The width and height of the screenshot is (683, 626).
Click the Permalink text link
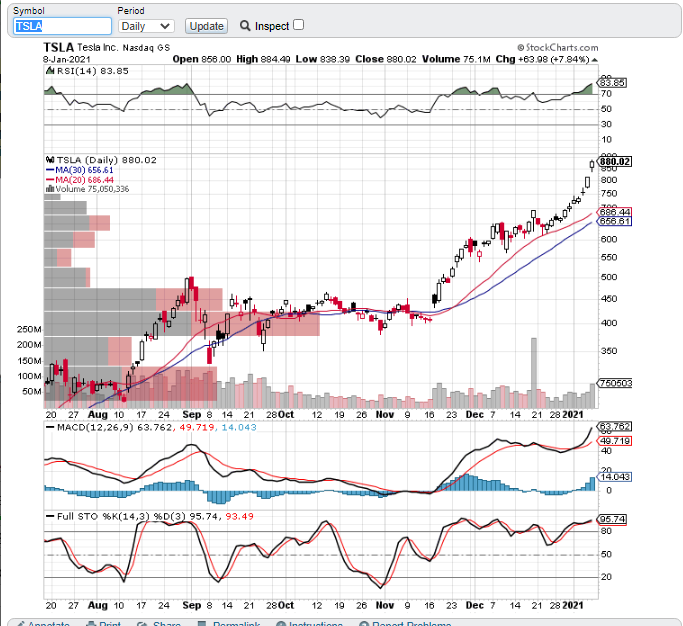233,624
